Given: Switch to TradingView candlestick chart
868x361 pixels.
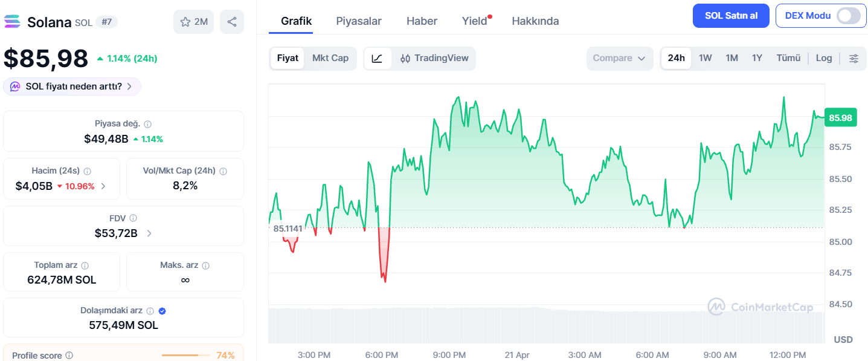Looking at the screenshot, I should (x=434, y=59).
